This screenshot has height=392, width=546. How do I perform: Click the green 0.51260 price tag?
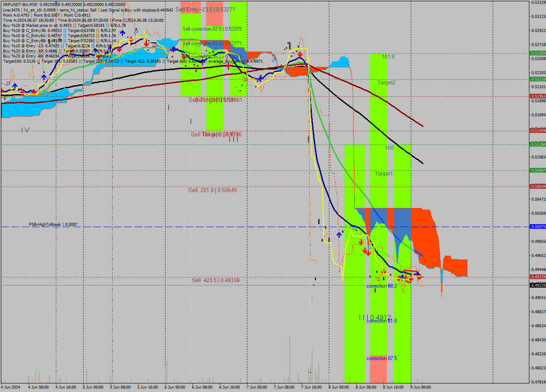pos(537,144)
